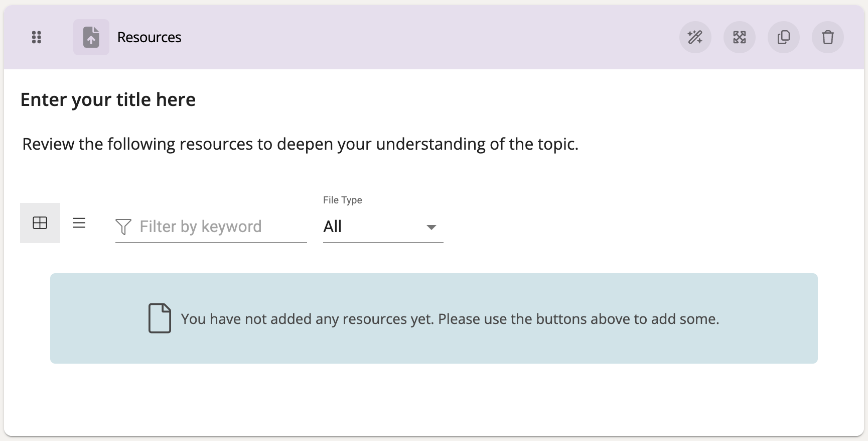Click the resources description paragraph text

(300, 144)
